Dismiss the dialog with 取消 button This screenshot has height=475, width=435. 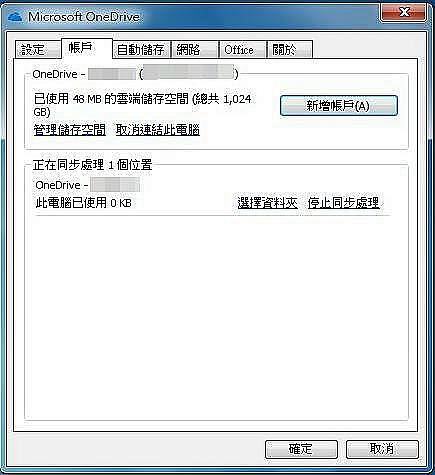pos(382,449)
